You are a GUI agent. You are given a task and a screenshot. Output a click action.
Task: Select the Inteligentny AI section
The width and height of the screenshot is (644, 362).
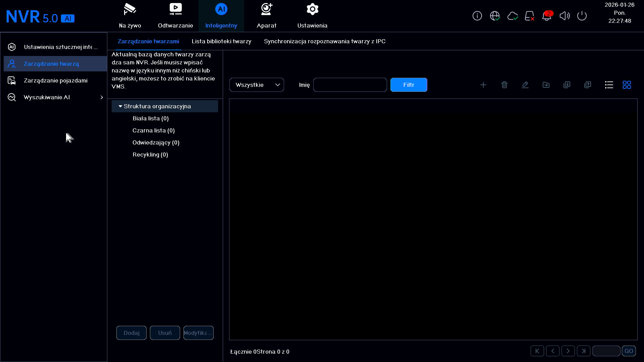click(221, 16)
